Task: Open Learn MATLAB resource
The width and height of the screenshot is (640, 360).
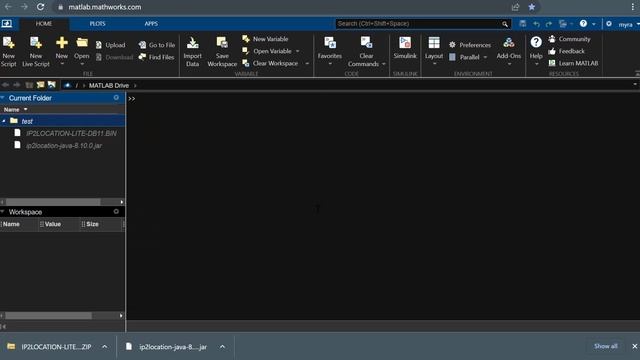Action: pyautogui.click(x=573, y=63)
